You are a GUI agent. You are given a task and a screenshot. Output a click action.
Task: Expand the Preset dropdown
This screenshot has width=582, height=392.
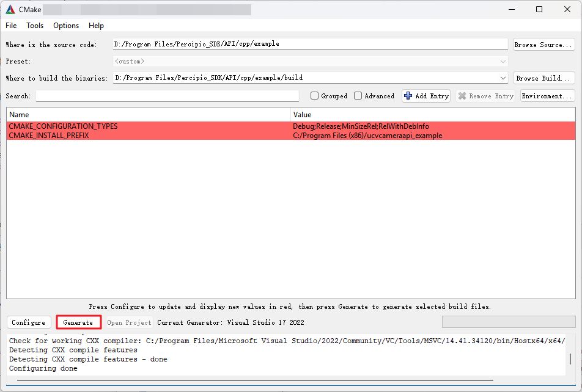pyautogui.click(x=503, y=62)
